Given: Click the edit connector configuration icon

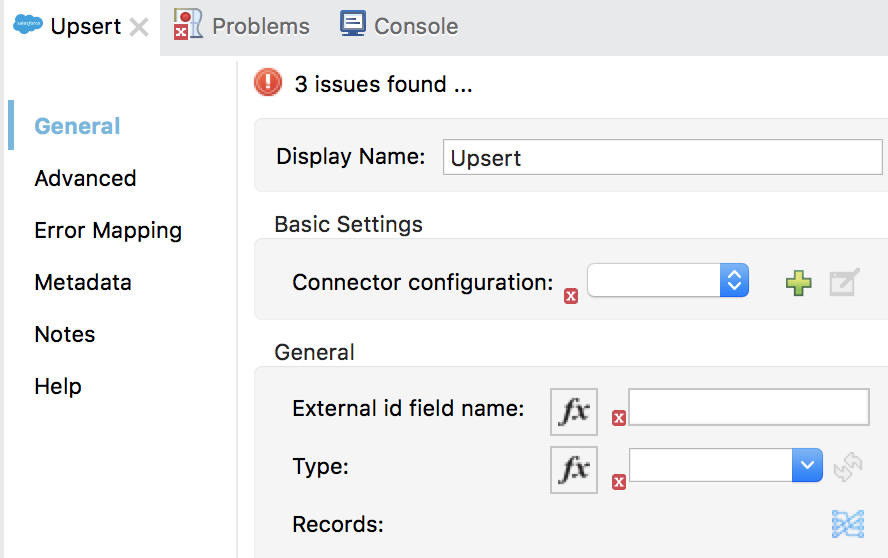Looking at the screenshot, I should pyautogui.click(x=844, y=284).
